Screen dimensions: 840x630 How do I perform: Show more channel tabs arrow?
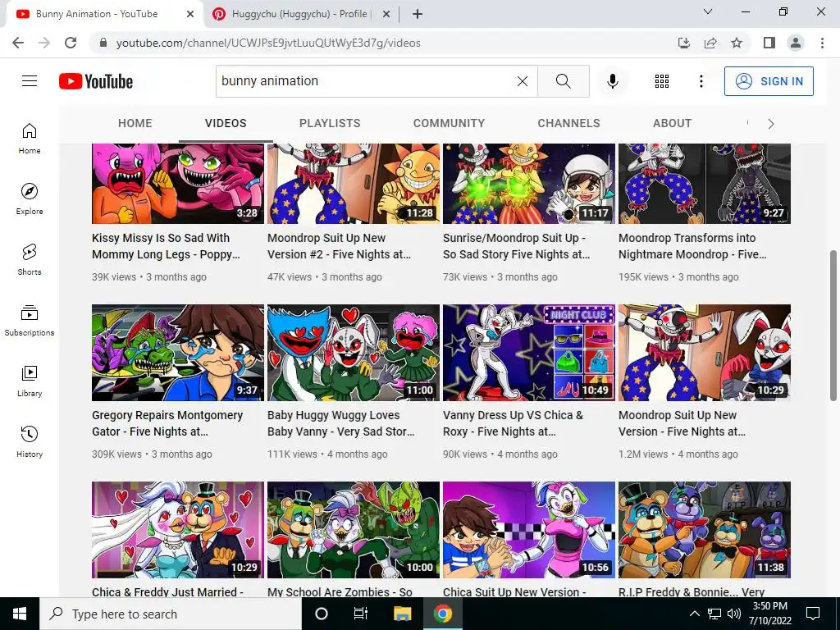click(771, 124)
